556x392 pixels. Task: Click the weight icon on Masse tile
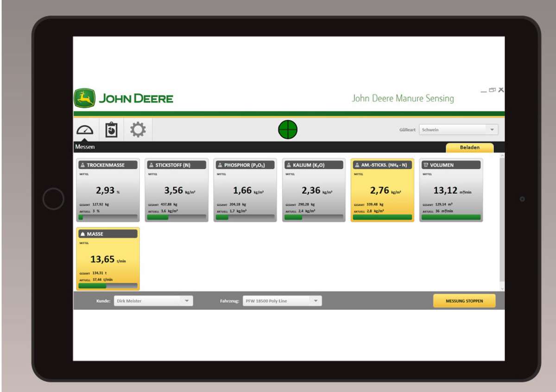(x=82, y=234)
